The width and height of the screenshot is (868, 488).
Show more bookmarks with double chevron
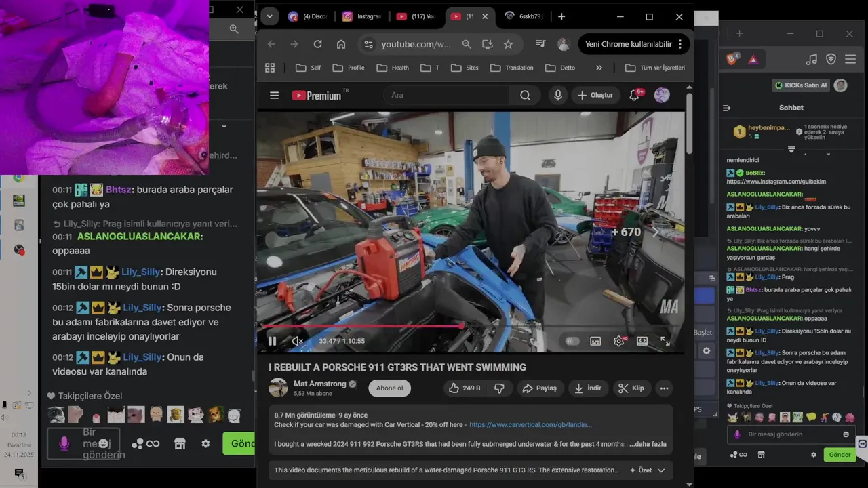(599, 68)
